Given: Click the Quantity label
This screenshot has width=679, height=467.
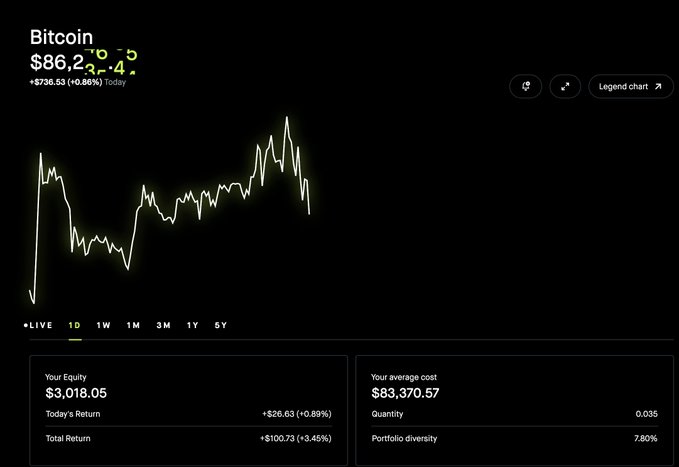Looking at the screenshot, I should 387,414.
